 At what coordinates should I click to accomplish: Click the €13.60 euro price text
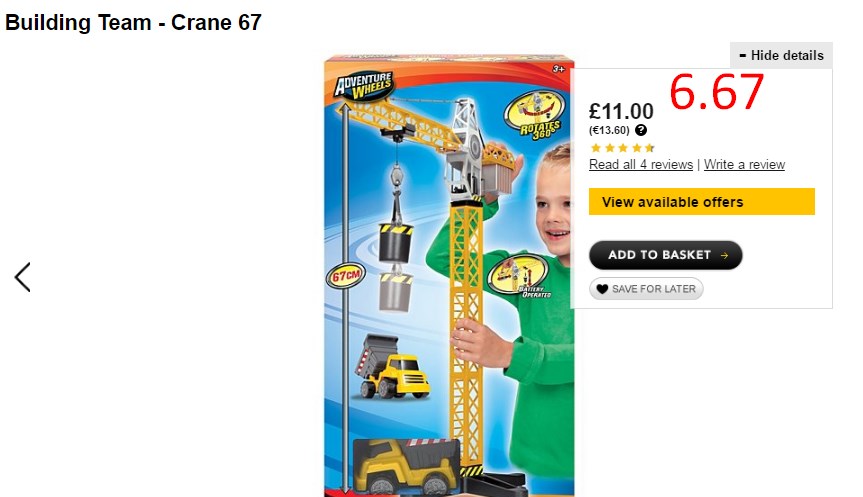(x=609, y=130)
